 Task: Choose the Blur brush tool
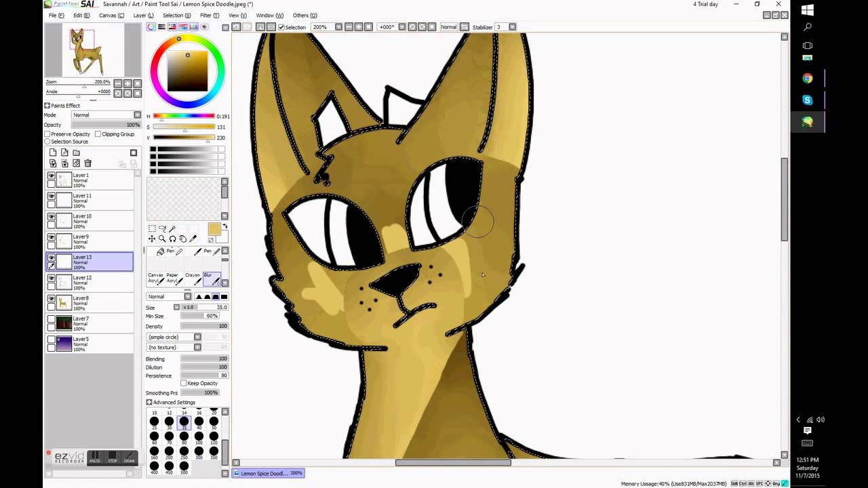click(212, 279)
